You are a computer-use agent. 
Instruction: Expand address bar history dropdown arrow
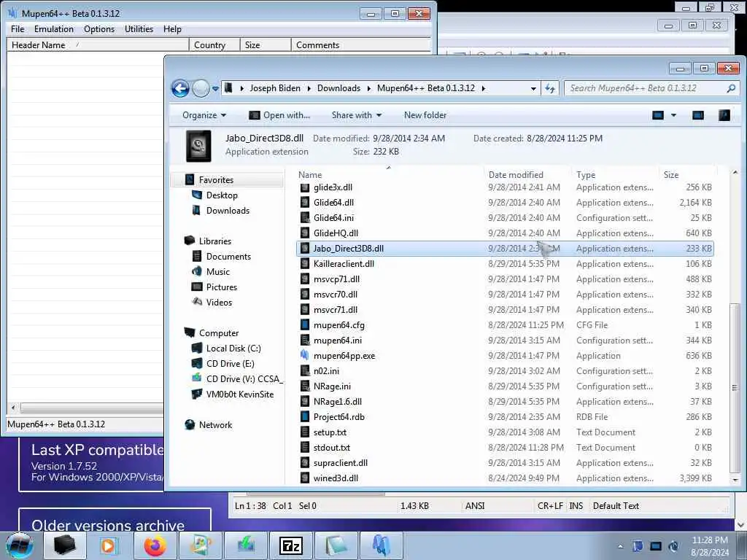533,88
